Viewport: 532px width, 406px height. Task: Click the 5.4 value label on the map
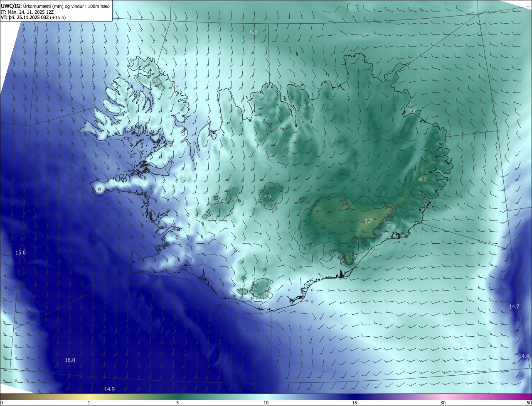pyautogui.click(x=307, y=105)
